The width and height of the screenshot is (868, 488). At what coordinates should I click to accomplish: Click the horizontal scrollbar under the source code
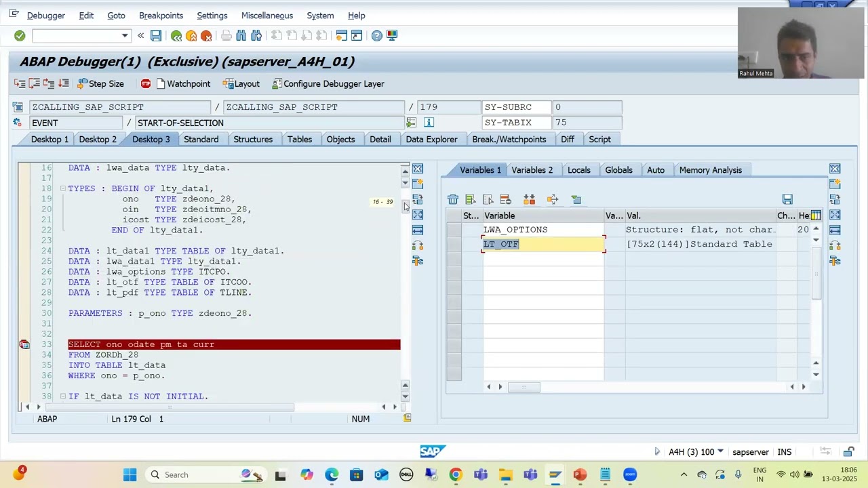pyautogui.click(x=170, y=407)
